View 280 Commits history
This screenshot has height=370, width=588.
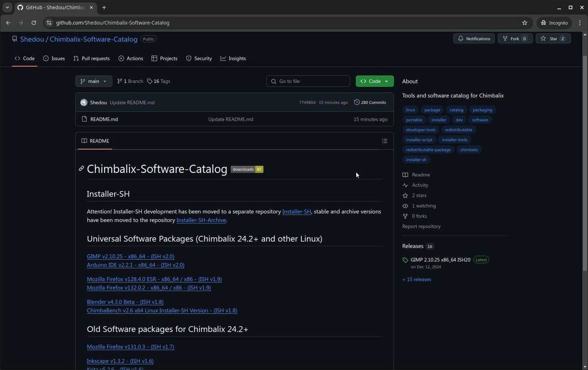pos(370,102)
